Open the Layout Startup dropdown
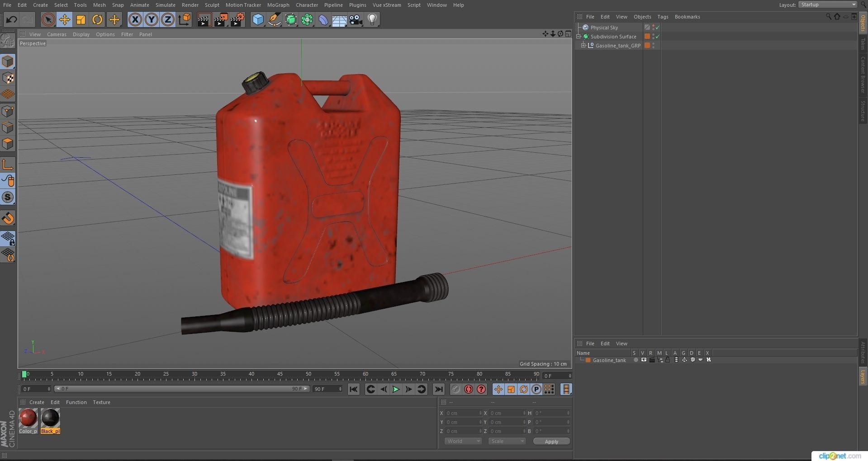The width and height of the screenshot is (868, 461). tap(828, 5)
